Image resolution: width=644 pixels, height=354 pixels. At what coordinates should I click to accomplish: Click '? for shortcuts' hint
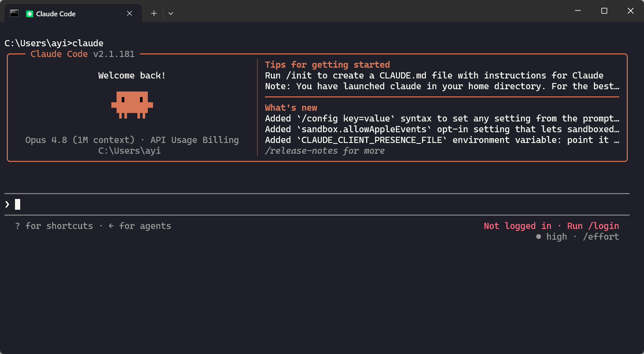pyautogui.click(x=54, y=226)
